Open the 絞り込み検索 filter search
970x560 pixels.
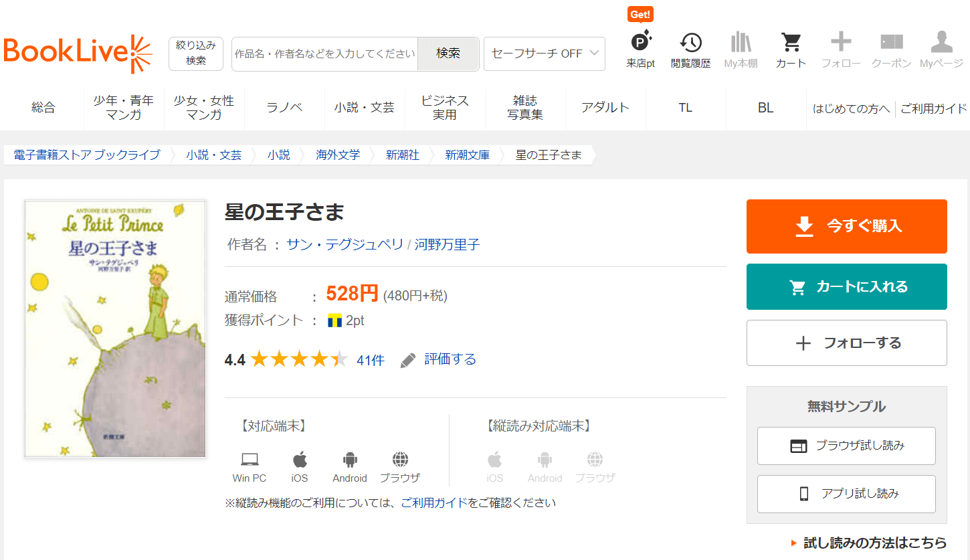[195, 54]
